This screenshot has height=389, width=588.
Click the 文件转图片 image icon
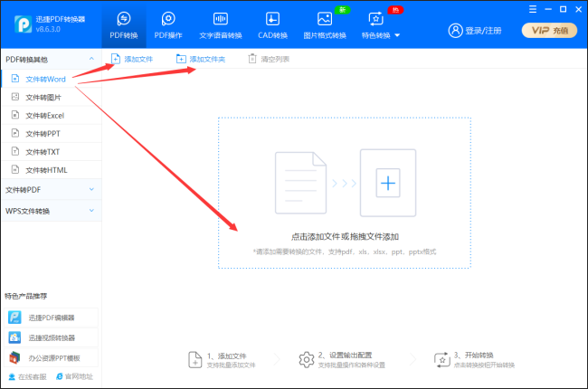coord(15,97)
